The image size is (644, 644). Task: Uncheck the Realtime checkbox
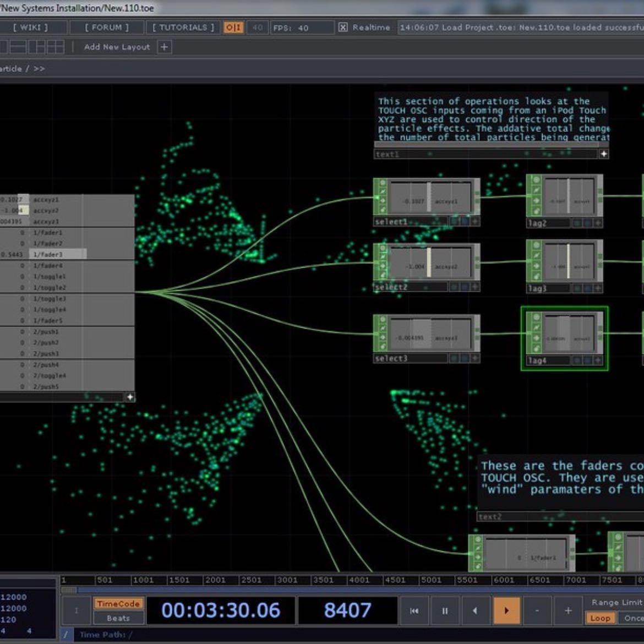pos(342,28)
